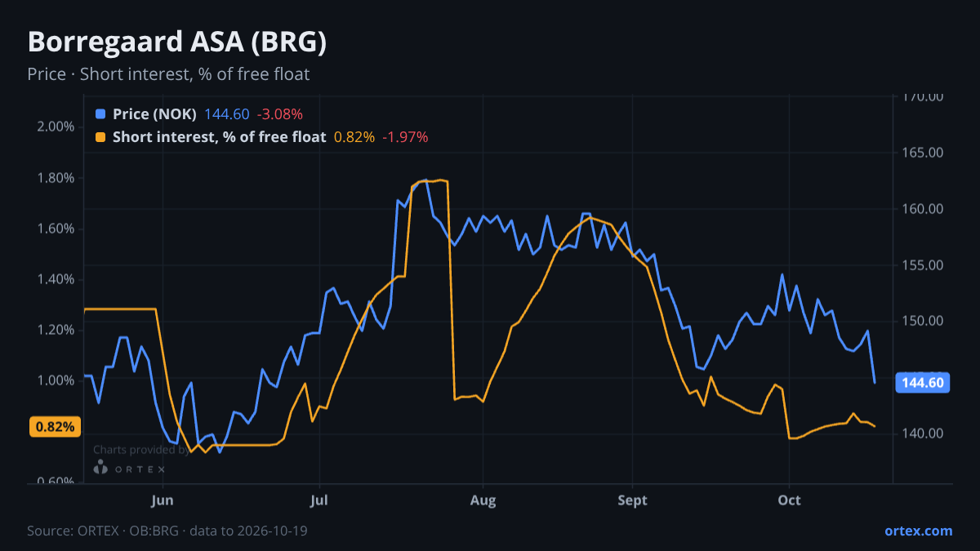Click the 150.00 right axis label
980x551 pixels.
click(923, 321)
